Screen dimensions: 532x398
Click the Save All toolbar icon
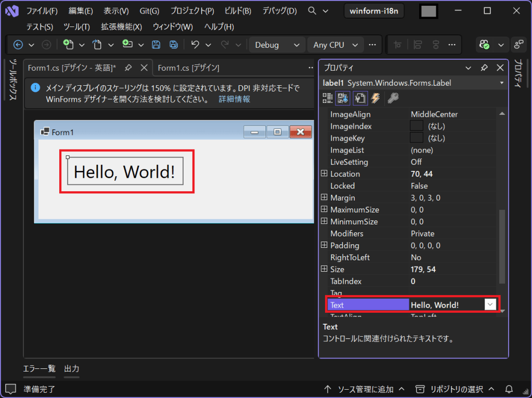click(174, 45)
